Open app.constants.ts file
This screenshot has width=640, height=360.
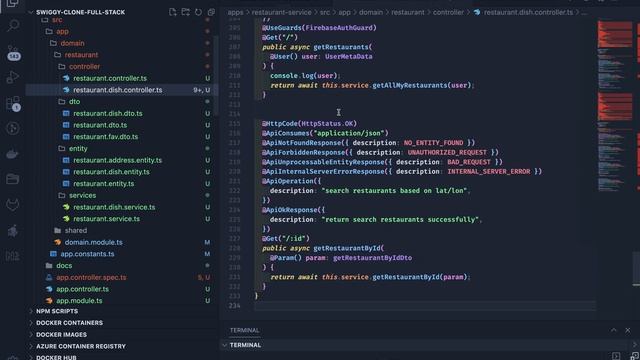click(x=87, y=254)
